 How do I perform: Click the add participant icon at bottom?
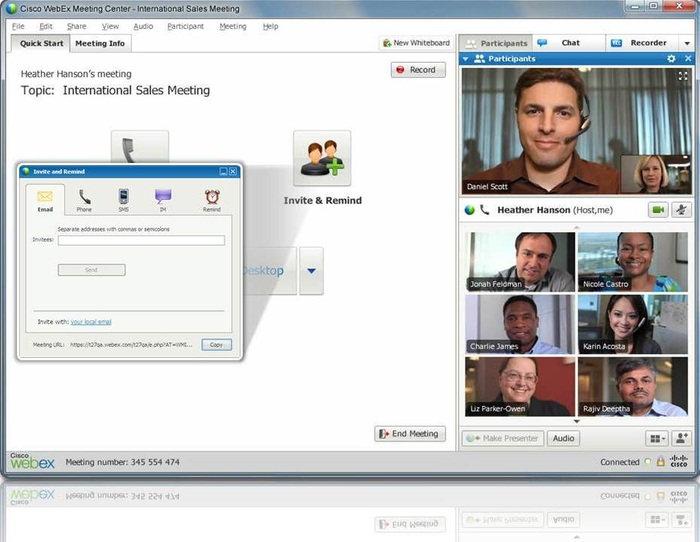pos(681,438)
